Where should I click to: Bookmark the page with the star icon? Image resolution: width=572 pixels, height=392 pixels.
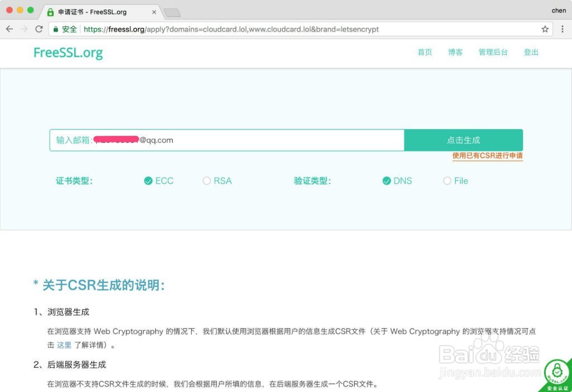(x=545, y=29)
